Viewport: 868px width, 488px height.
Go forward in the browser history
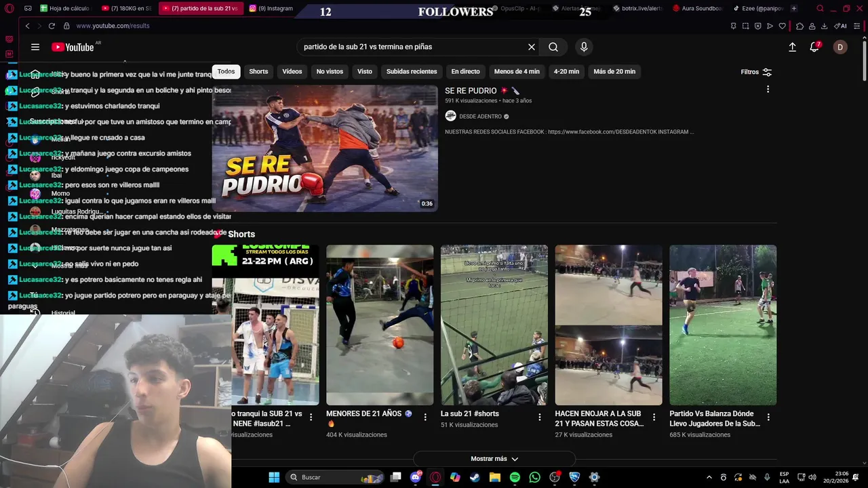coord(38,26)
